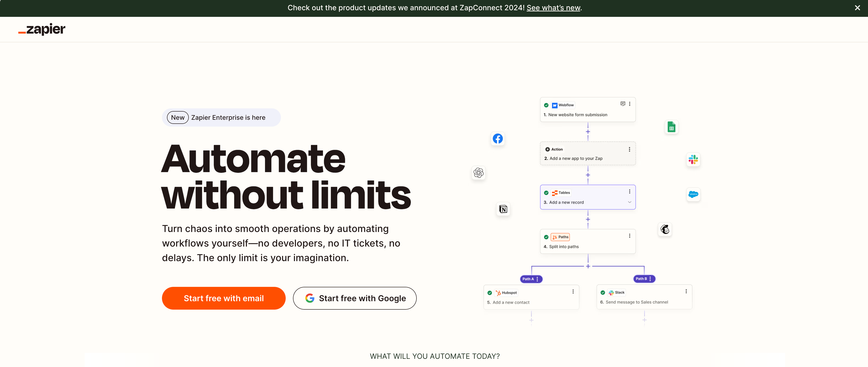Image resolution: width=868 pixels, height=367 pixels.
Task: Select the Google Sheets app icon
Action: (671, 127)
